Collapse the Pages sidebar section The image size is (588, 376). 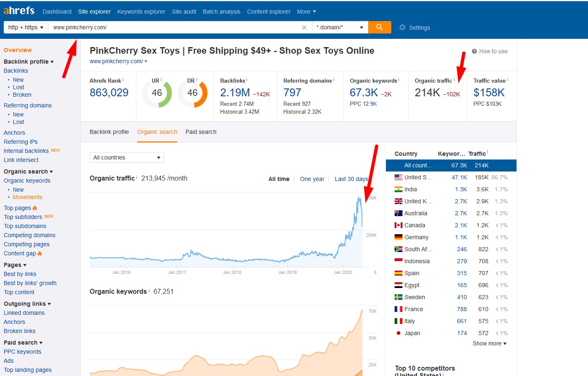click(x=15, y=265)
